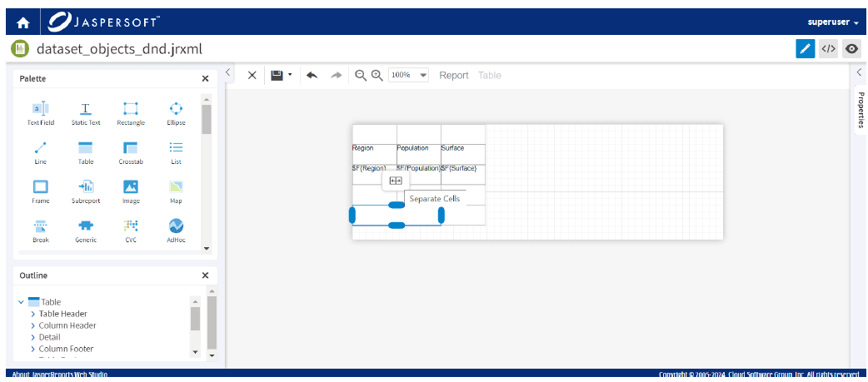
Task: Select the Image palette element
Action: tap(131, 191)
